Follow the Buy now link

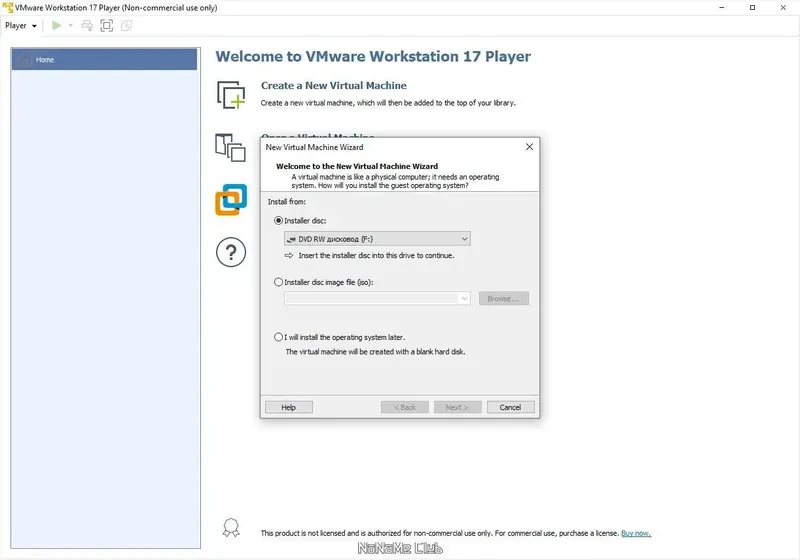[636, 533]
